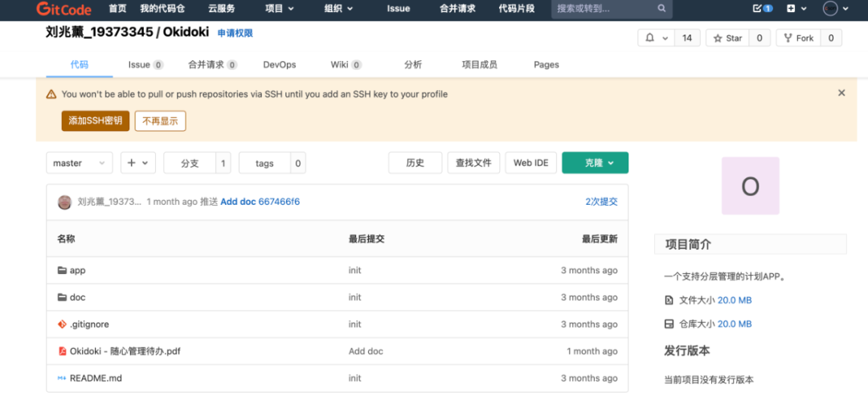868x401 pixels.
Task: Click the repository size disk icon
Action: coord(669,324)
